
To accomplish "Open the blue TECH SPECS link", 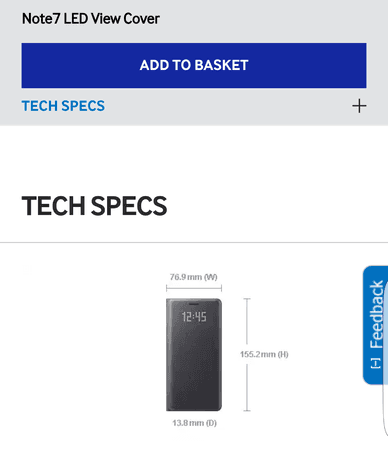I will 63,106.
